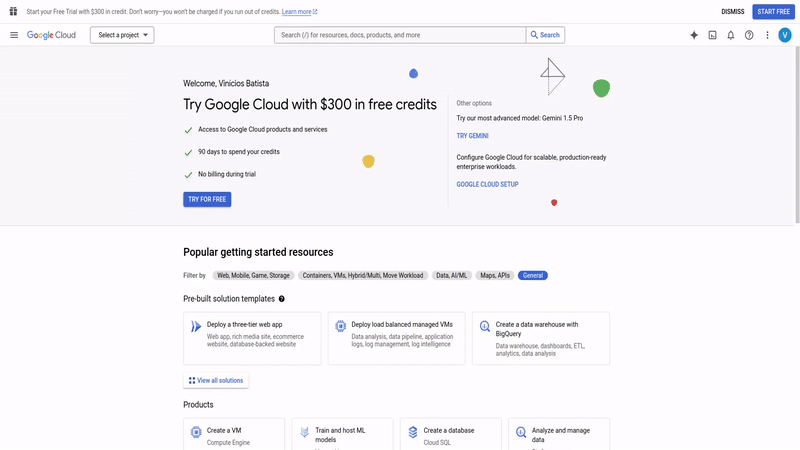Open the Learn more link

(x=299, y=12)
